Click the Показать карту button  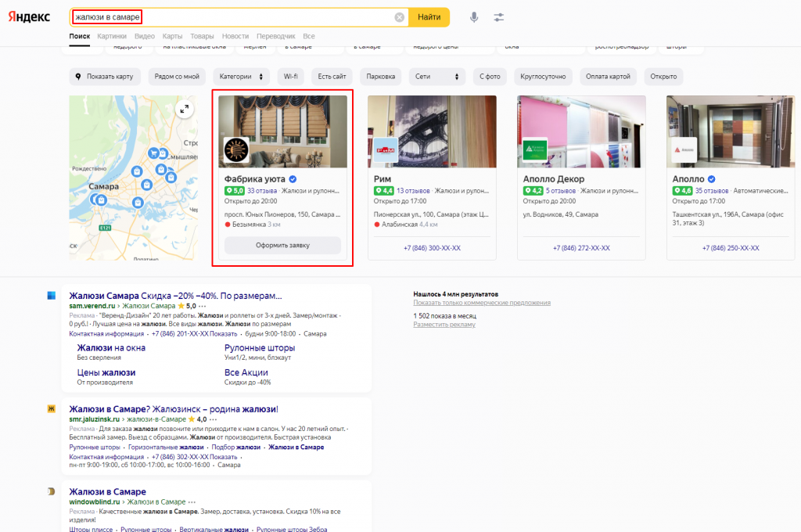105,77
